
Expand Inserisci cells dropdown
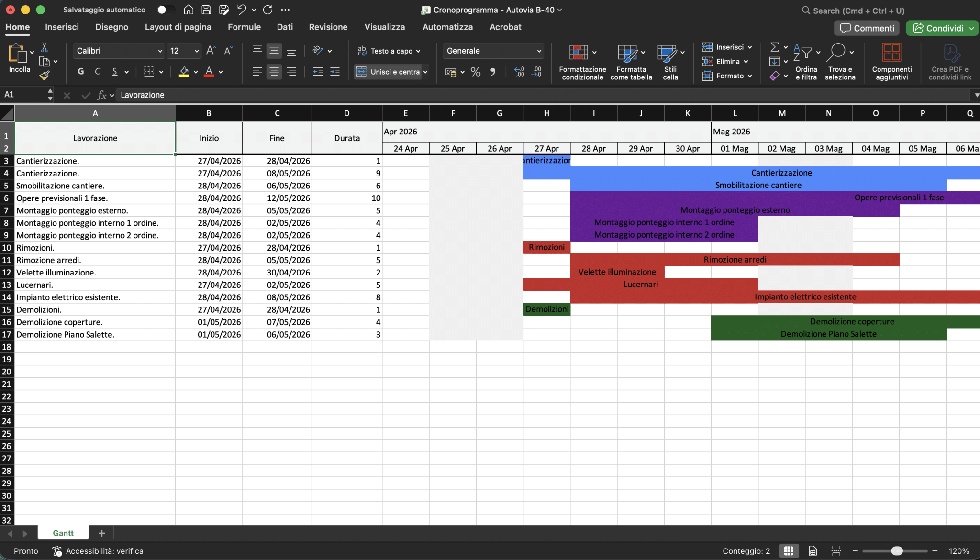[750, 47]
